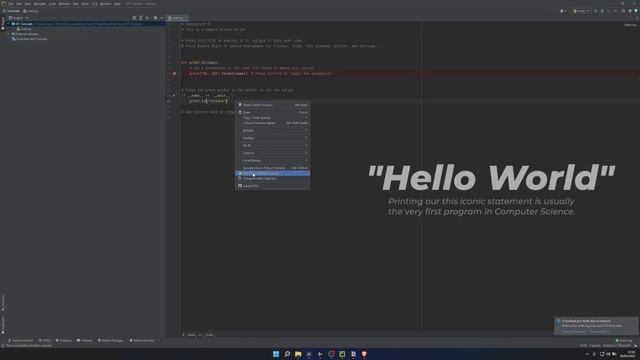Click the Always download link in the notification

[x=574, y=331]
